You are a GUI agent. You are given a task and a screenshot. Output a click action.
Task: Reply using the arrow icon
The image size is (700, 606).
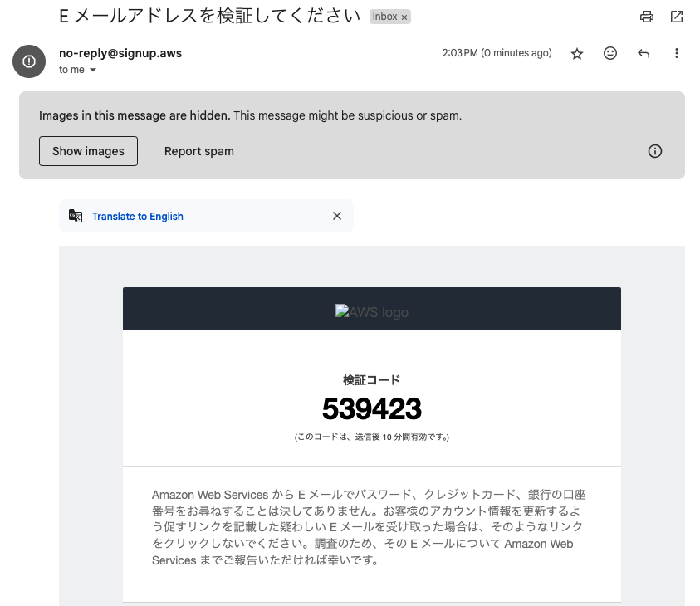[x=644, y=54]
